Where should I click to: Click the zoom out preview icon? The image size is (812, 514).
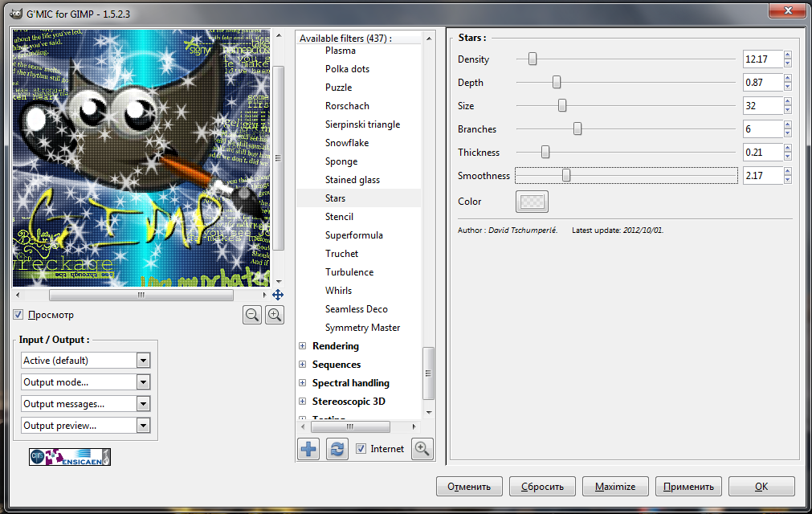[x=252, y=315]
